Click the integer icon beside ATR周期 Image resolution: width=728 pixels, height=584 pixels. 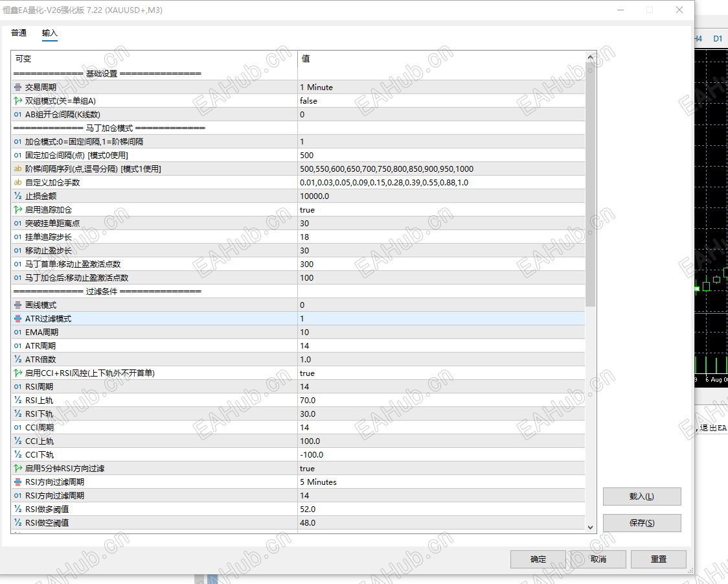[x=17, y=345]
